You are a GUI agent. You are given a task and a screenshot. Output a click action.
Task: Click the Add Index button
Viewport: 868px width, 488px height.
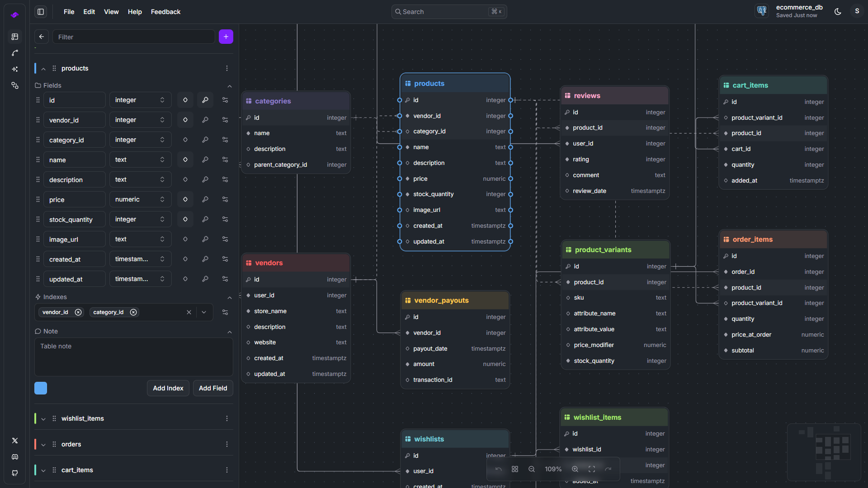point(168,388)
